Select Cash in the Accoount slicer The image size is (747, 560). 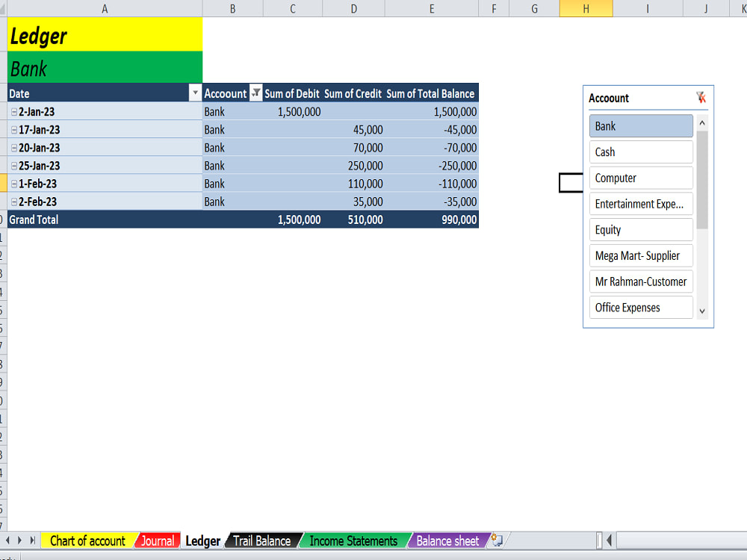point(640,152)
